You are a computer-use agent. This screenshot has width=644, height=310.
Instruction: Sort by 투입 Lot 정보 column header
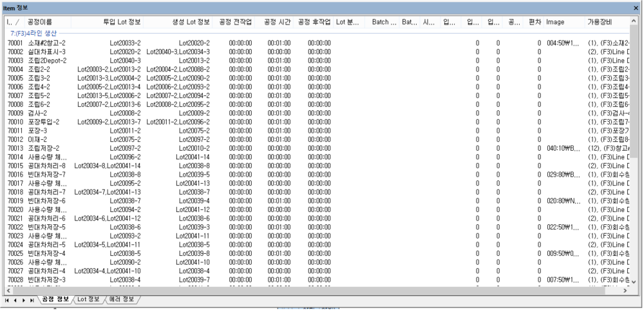[122, 22]
